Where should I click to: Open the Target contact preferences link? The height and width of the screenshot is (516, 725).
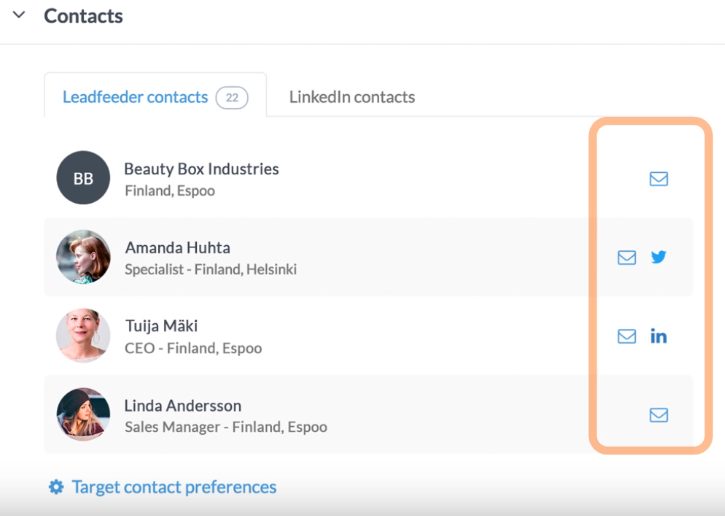tap(174, 487)
